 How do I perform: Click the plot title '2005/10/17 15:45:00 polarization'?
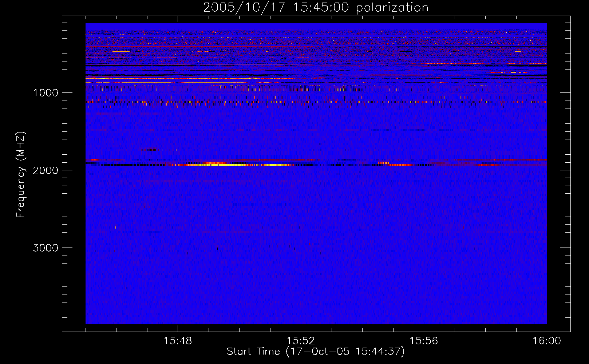pyautogui.click(x=316, y=8)
